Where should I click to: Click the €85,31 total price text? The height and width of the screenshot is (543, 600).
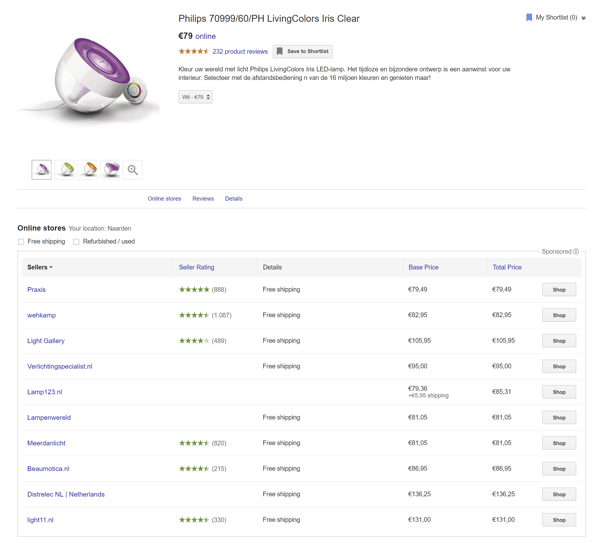(x=502, y=392)
